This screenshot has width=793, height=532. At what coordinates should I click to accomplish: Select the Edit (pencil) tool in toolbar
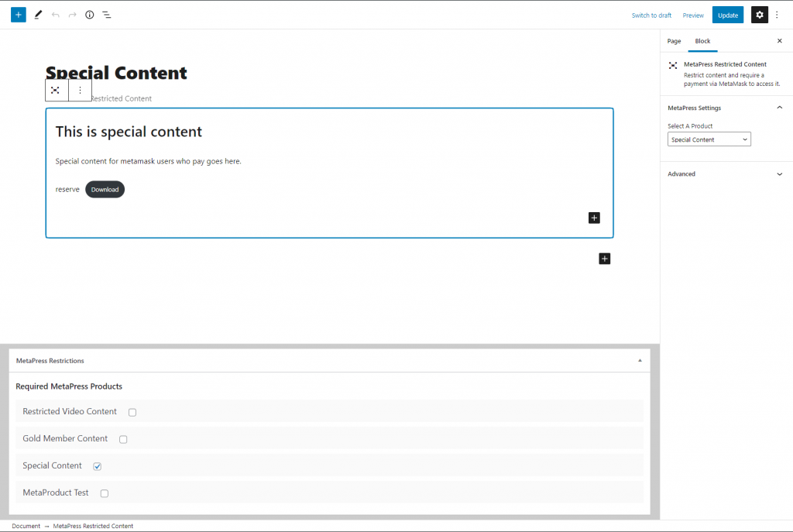[37, 14]
